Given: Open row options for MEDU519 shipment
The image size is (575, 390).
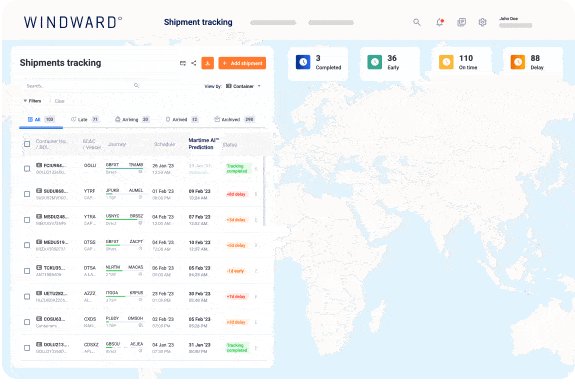Looking at the screenshot, I should tap(256, 245).
